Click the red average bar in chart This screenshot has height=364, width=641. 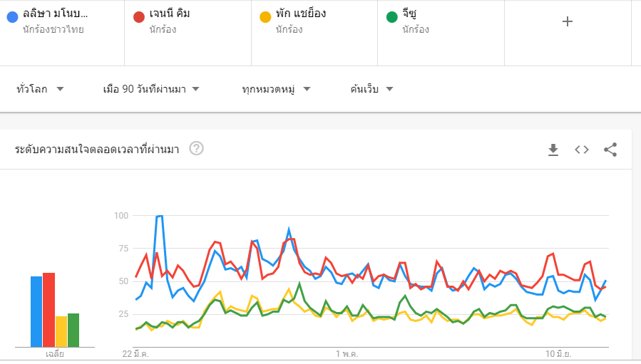tap(48, 309)
